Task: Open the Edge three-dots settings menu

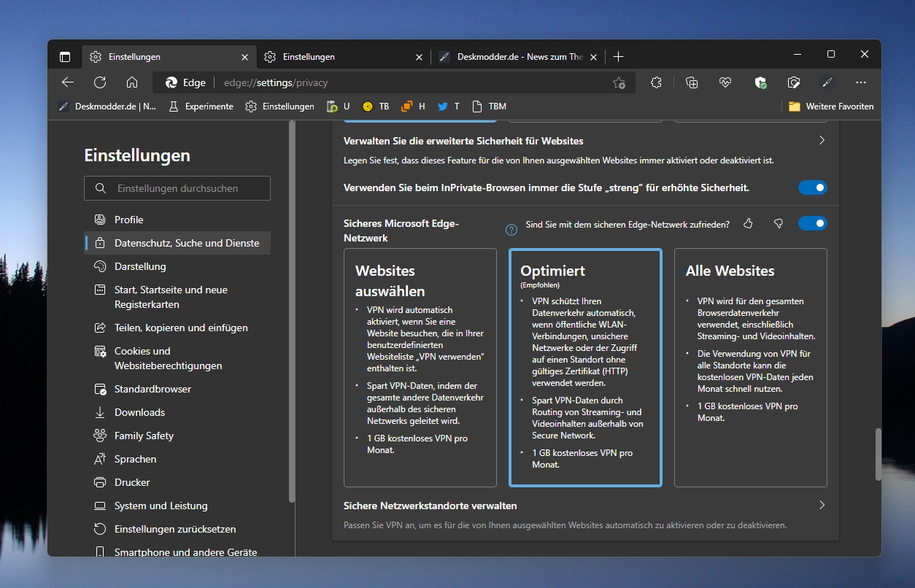Action: (861, 82)
